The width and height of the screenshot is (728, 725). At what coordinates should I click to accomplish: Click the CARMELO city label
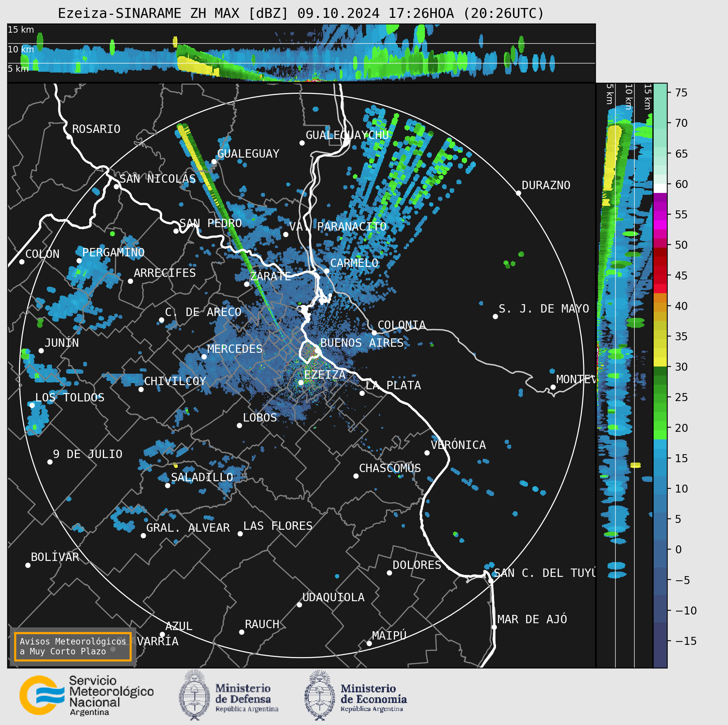[x=354, y=263]
